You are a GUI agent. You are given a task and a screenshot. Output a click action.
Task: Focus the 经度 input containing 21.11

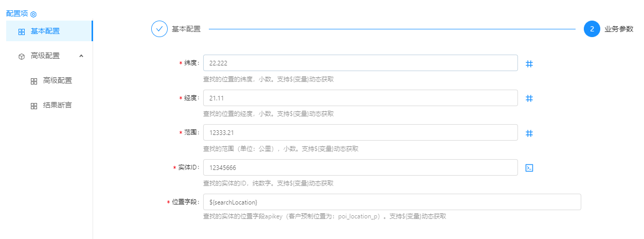360,98
